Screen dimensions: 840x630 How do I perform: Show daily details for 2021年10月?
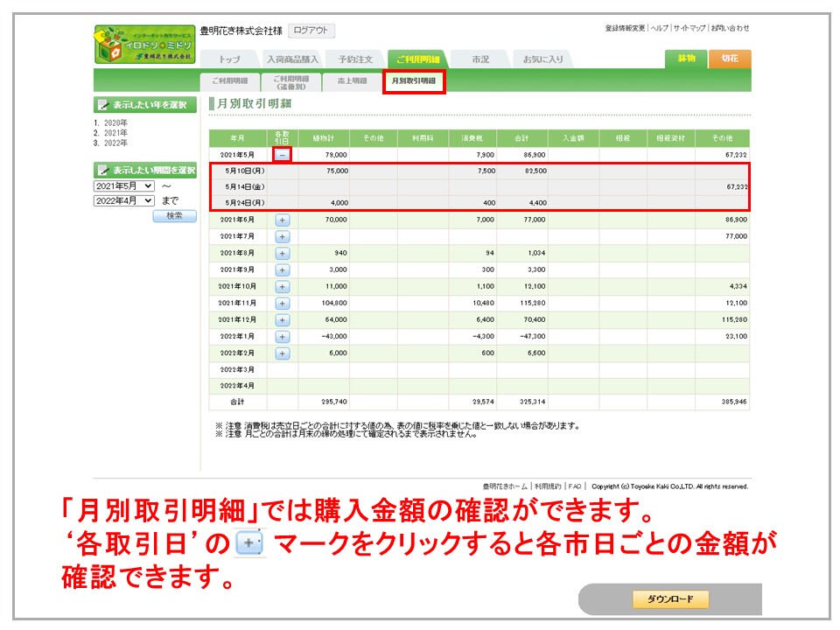[282, 286]
